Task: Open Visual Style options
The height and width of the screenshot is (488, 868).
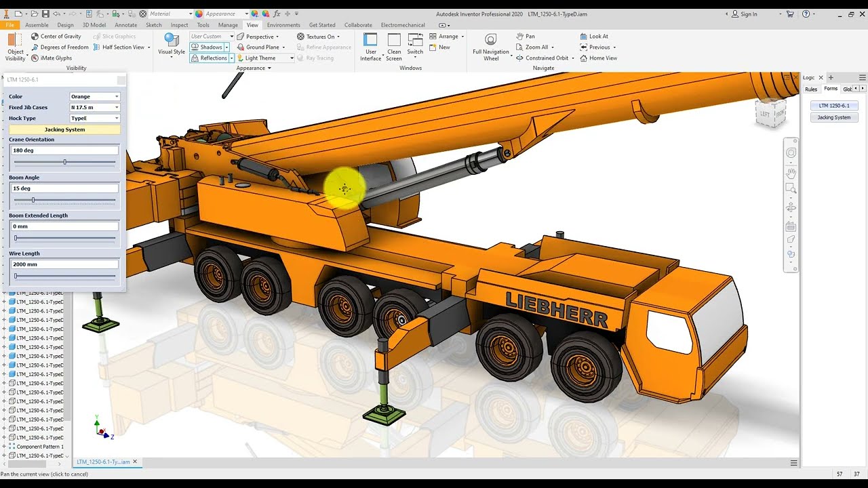Action: pos(172,44)
